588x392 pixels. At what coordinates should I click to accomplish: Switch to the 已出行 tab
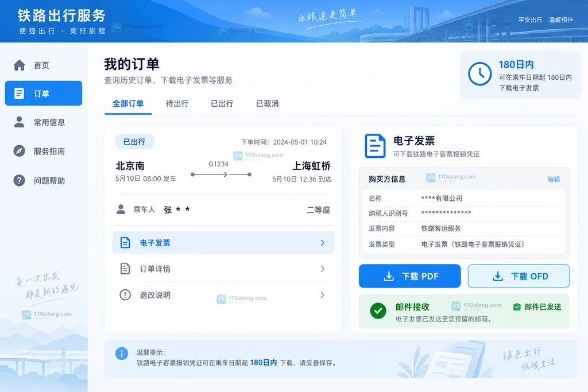click(x=222, y=104)
